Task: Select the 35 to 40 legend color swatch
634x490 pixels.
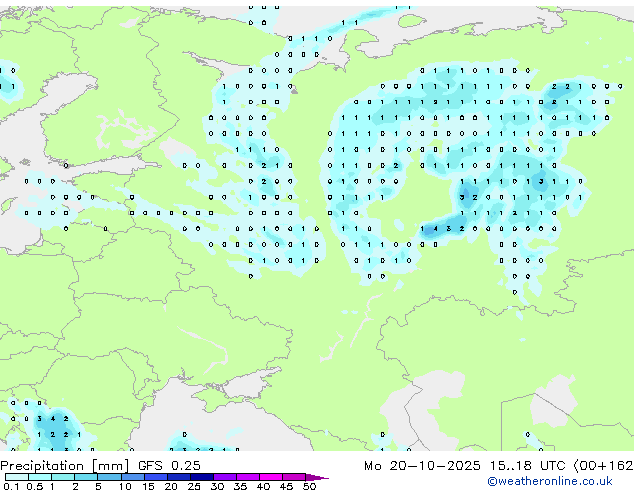Action: (248, 477)
